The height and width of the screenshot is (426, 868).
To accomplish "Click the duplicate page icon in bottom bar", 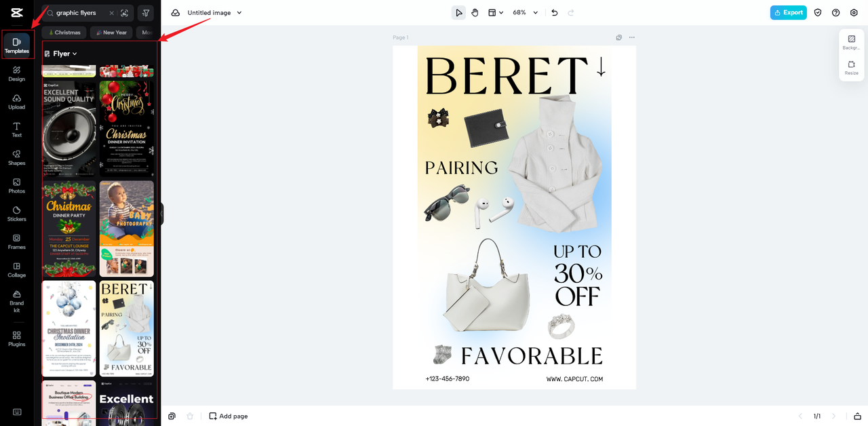I will coord(172,416).
